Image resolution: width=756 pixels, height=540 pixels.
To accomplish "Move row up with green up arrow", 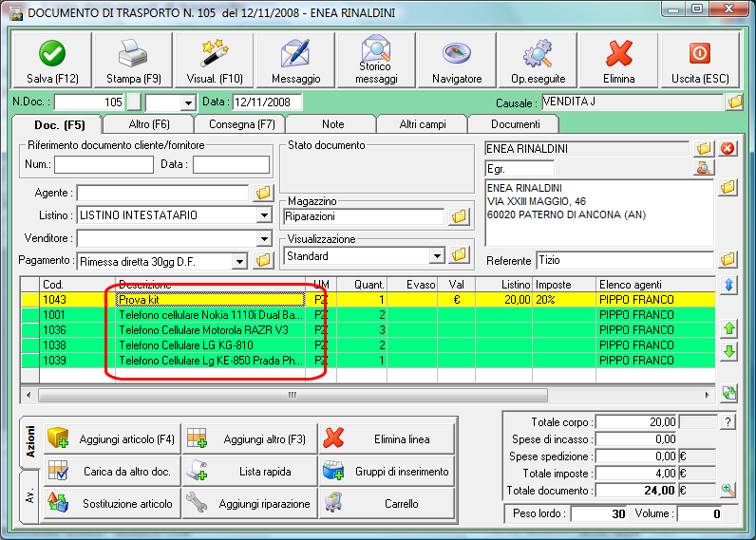I will coord(729,329).
